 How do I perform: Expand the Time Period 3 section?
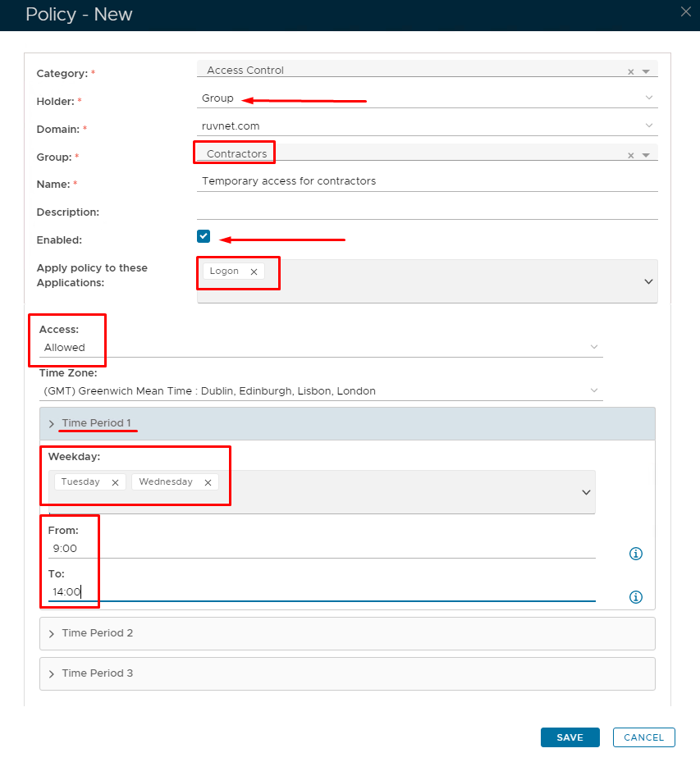click(53, 673)
